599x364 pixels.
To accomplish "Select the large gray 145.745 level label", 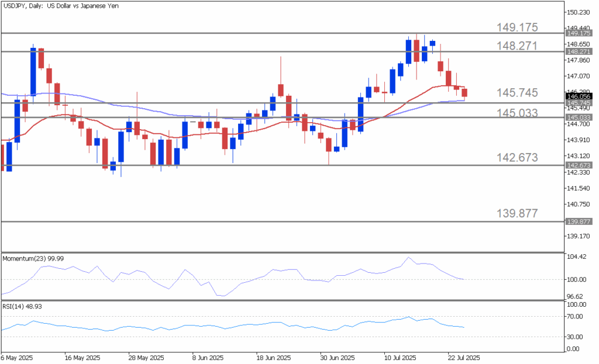I will (x=517, y=93).
